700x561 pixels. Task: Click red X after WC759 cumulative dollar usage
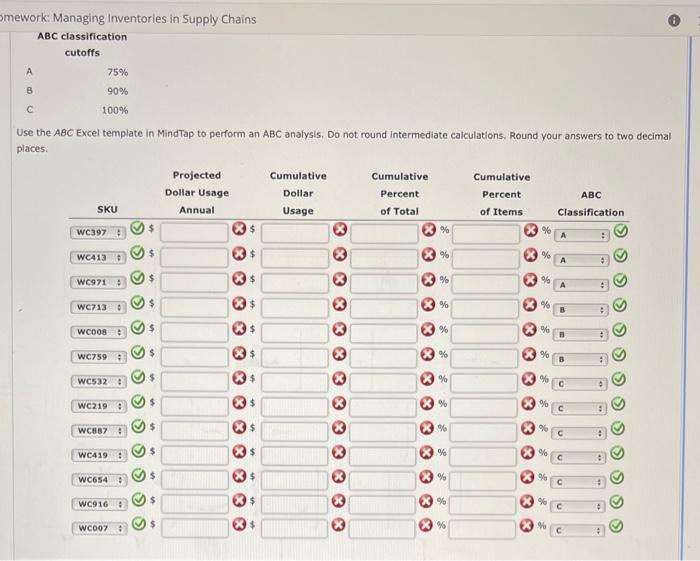pyautogui.click(x=339, y=354)
